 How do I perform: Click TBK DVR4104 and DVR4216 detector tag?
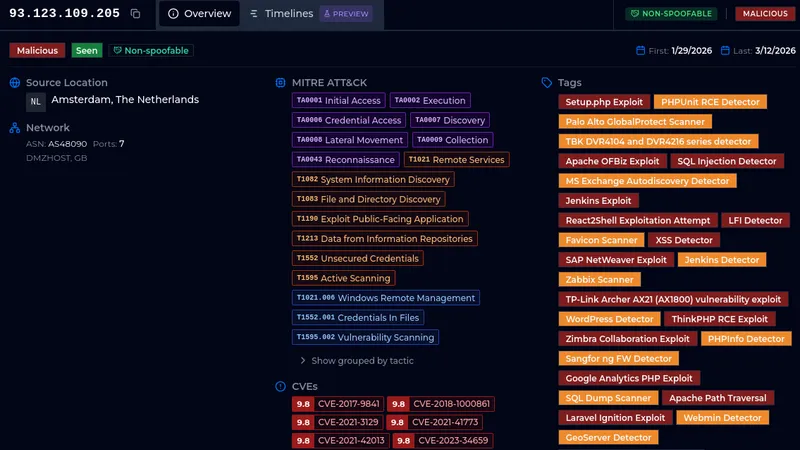(658, 141)
